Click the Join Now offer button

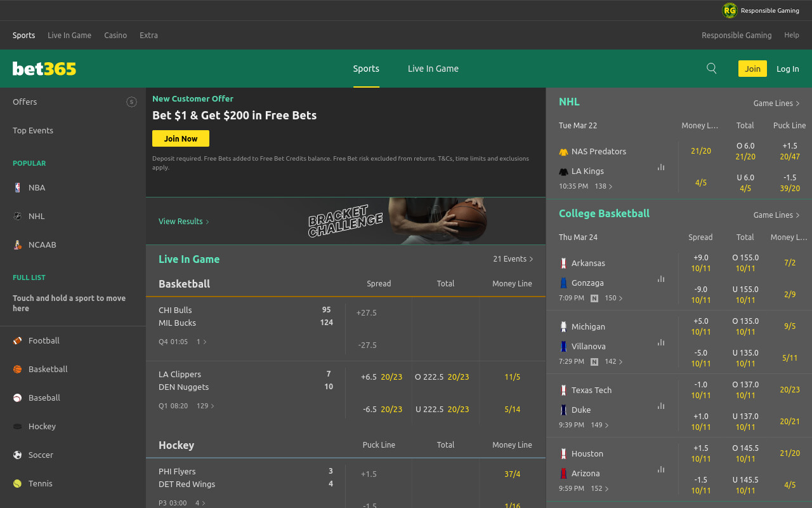(x=181, y=138)
